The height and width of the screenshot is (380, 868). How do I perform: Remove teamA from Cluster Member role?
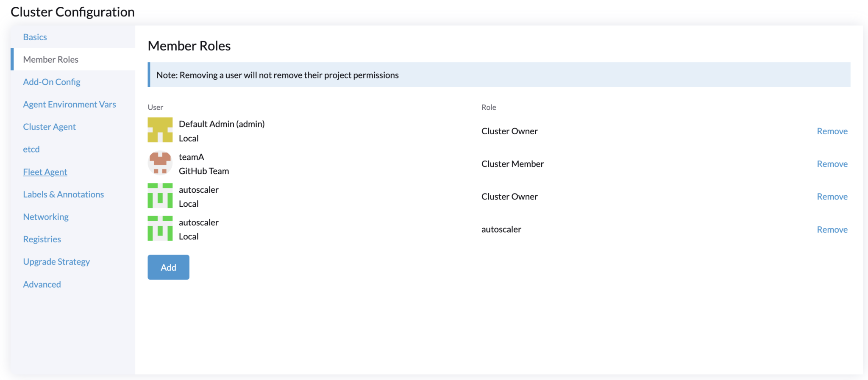pos(832,164)
